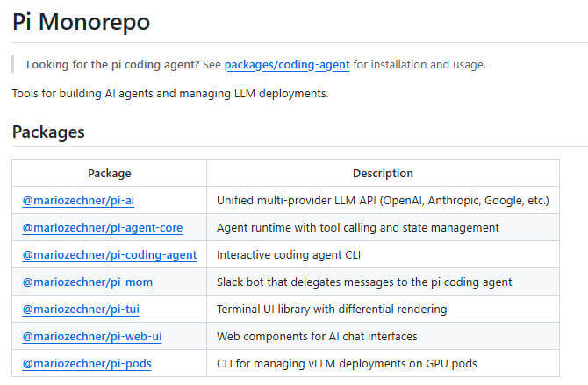Select the Interactive coding agent CLI description
588x385 pixels.
(x=289, y=255)
